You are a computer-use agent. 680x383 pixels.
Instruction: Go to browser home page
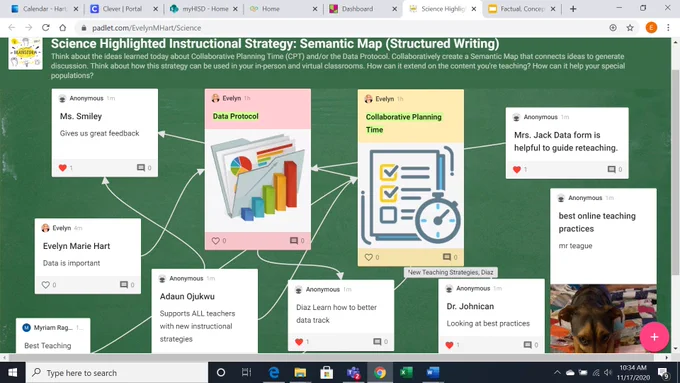[x=62, y=28]
